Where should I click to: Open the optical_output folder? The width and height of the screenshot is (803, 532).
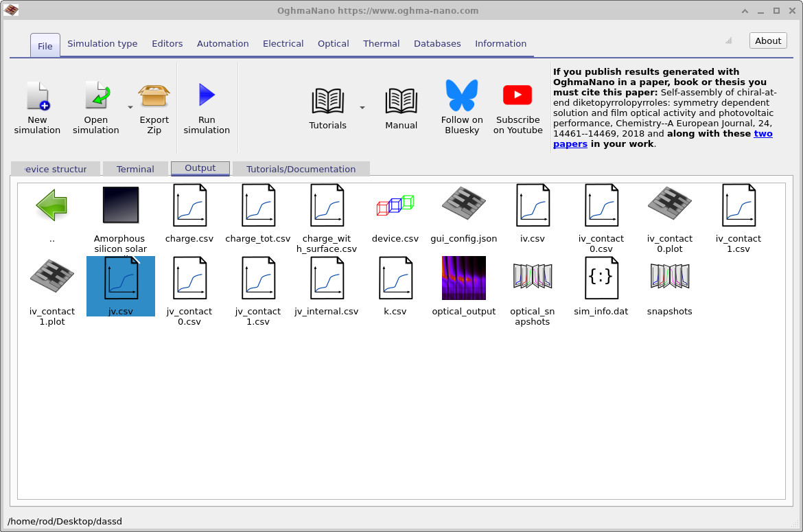click(463, 277)
